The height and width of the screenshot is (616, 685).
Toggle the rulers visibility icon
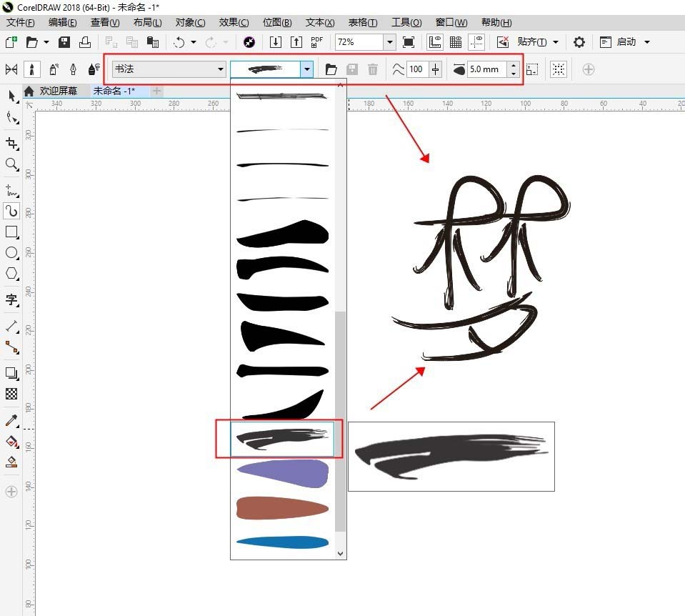click(434, 41)
